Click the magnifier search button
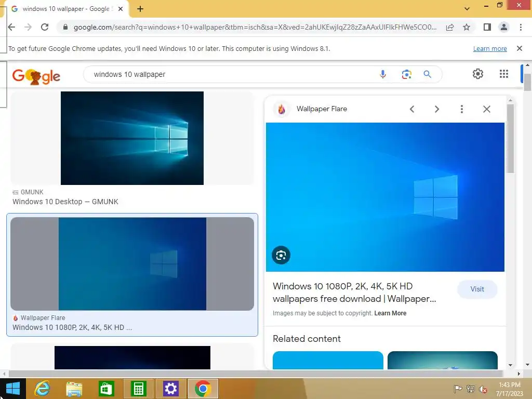 pyautogui.click(x=427, y=74)
